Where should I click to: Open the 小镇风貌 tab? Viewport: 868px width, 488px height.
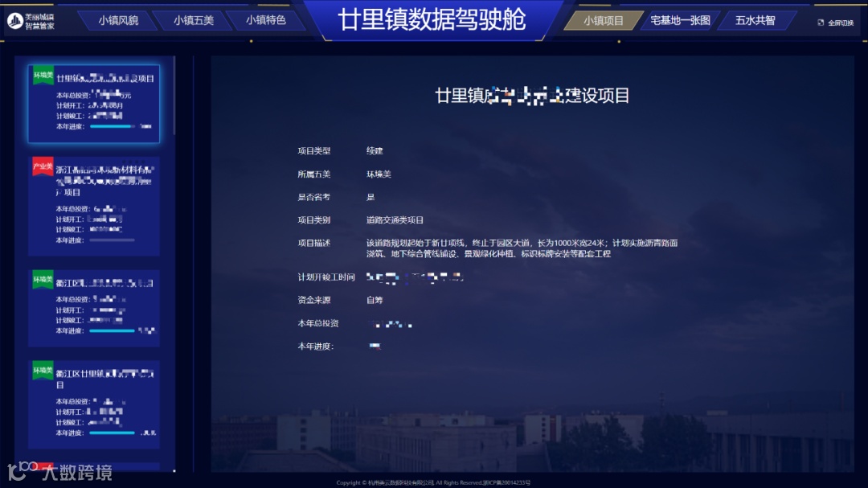118,20
